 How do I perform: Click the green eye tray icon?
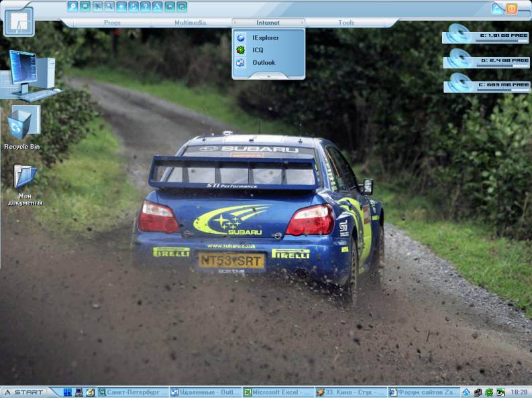point(500,393)
